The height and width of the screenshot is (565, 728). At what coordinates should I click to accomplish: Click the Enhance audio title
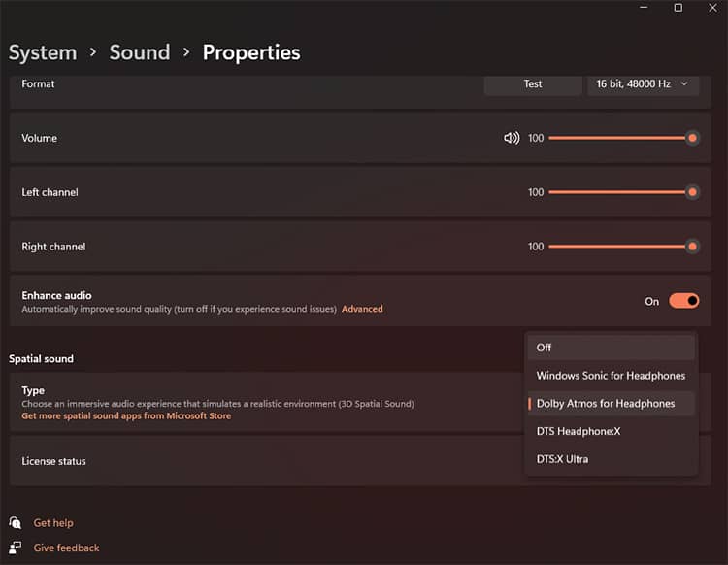click(56, 295)
